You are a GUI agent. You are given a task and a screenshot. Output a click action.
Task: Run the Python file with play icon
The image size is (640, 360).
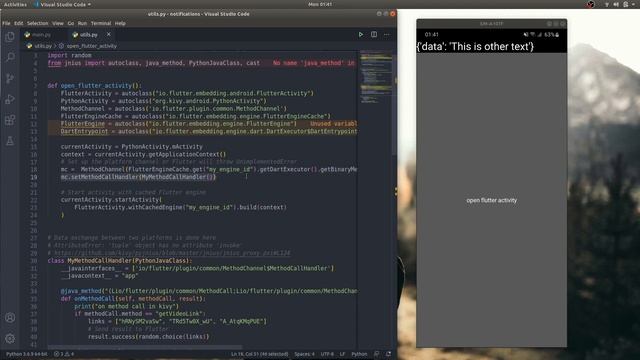pyautogui.click(x=361, y=35)
